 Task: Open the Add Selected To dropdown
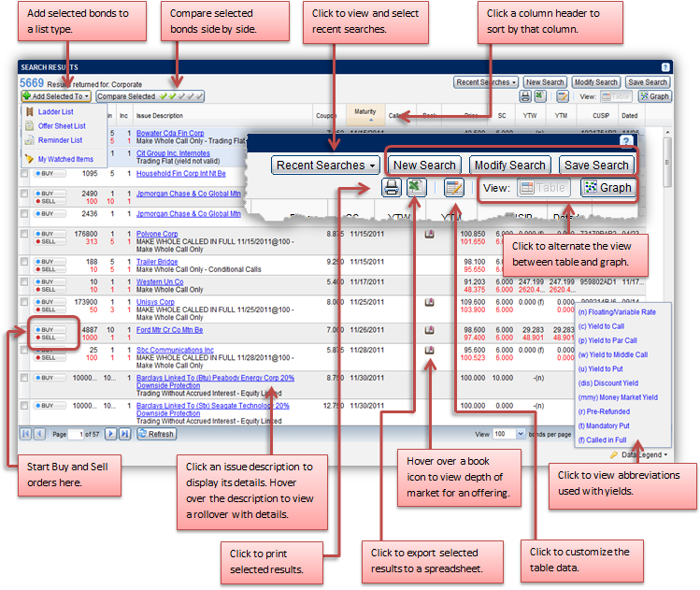pyautogui.click(x=55, y=96)
